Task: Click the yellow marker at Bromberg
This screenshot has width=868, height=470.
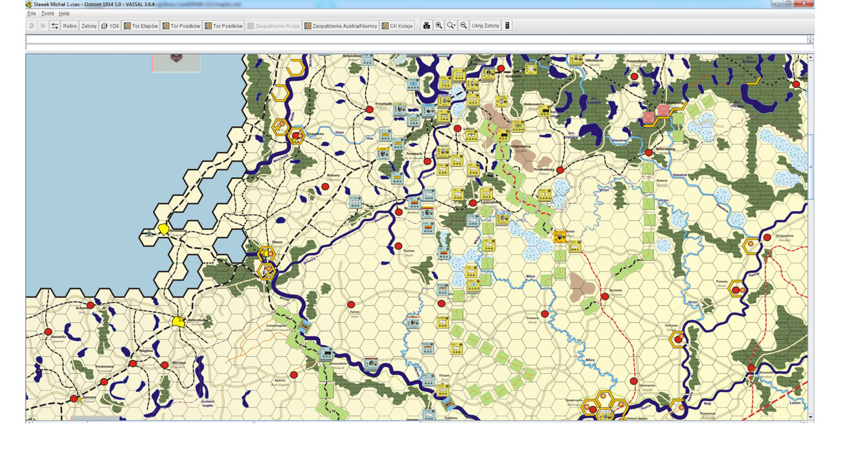Action: point(163,229)
